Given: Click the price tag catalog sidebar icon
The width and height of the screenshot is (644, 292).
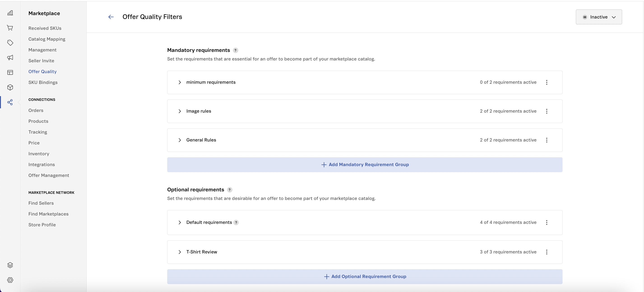Looking at the screenshot, I should click(x=10, y=43).
